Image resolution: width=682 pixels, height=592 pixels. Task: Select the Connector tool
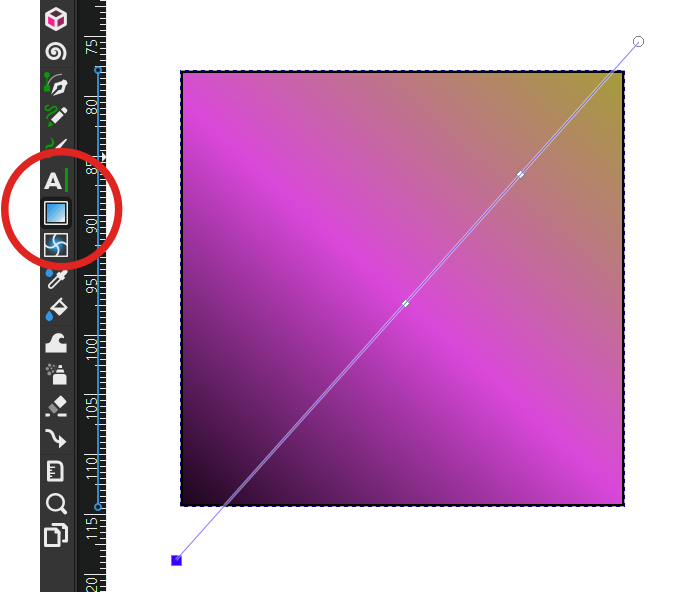[56, 438]
